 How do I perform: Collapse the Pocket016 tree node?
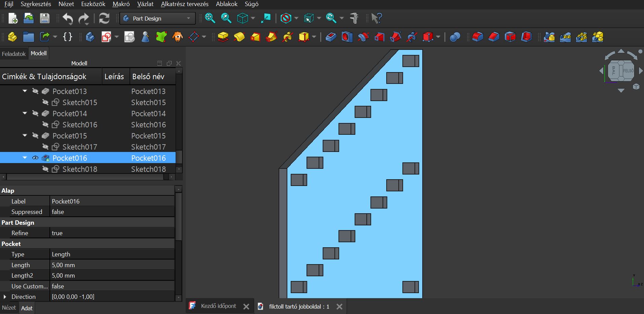coord(25,158)
